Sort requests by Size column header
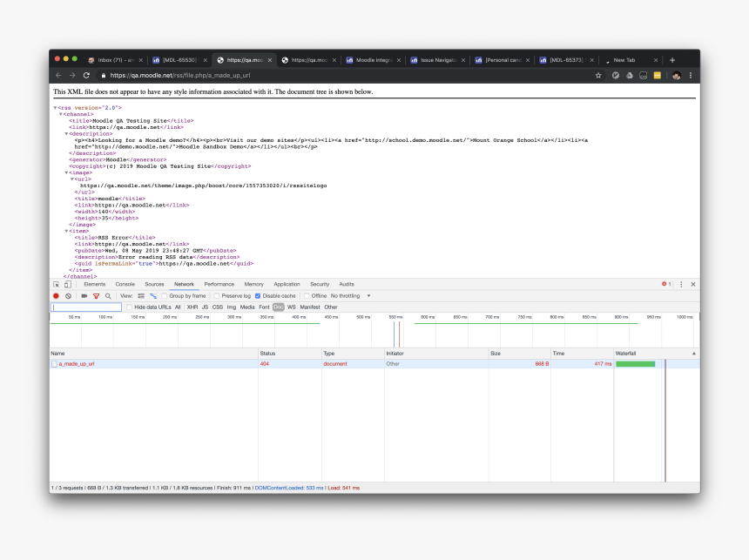Viewport: 749px width, 560px height. [x=519, y=354]
